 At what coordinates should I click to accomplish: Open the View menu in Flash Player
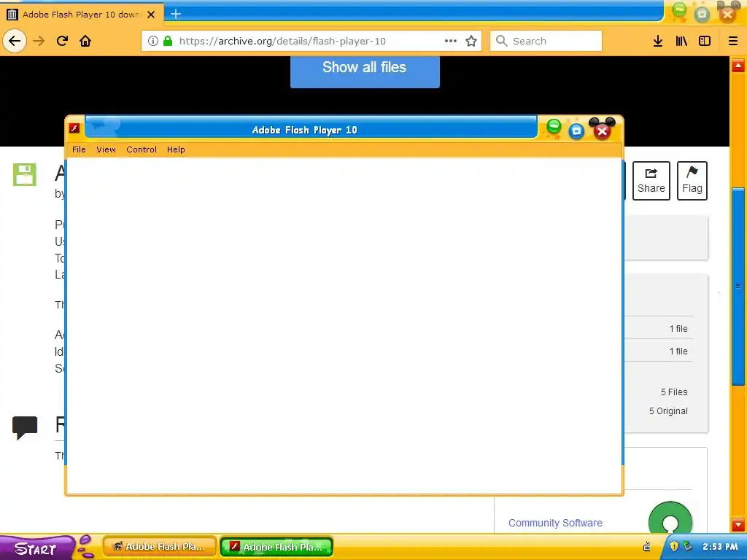coord(106,149)
